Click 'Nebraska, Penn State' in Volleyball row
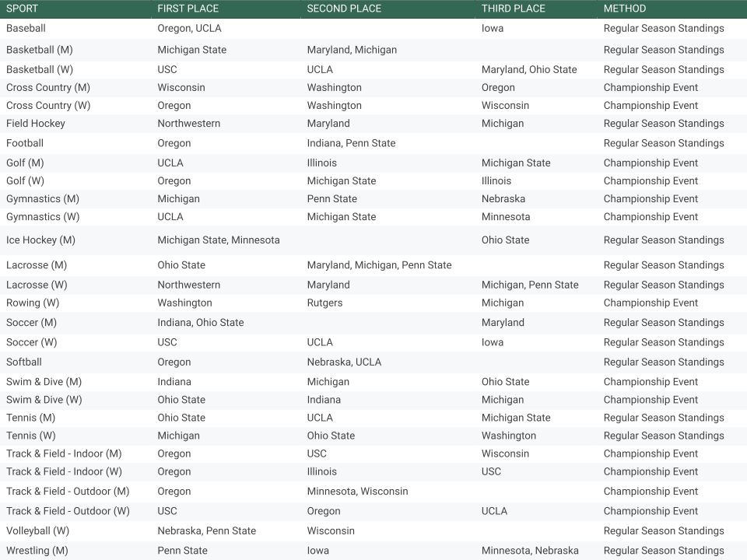 coord(207,531)
